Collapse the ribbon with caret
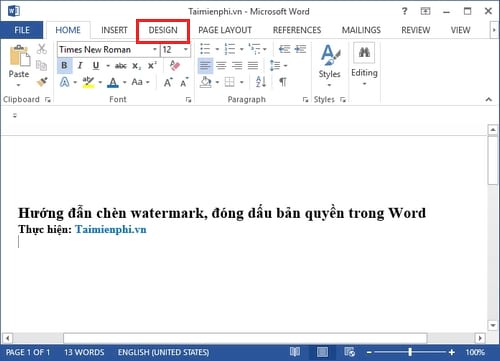The width and height of the screenshot is (500, 361). tap(489, 99)
